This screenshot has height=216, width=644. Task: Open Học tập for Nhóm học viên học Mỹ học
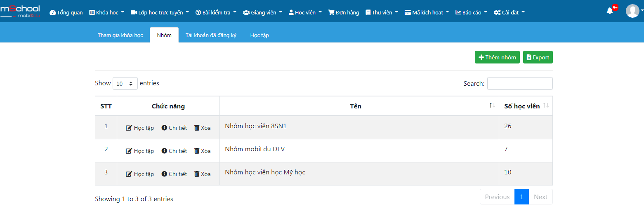point(139,174)
